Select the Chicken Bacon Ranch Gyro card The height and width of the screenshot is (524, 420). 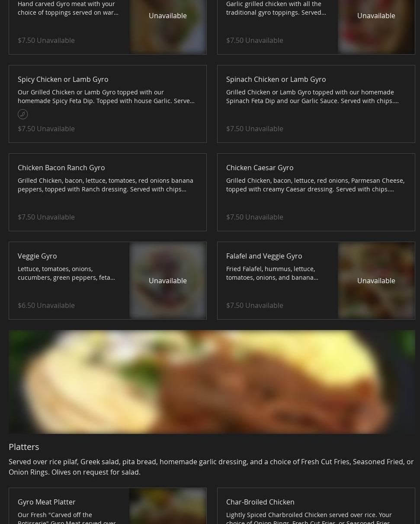108,192
